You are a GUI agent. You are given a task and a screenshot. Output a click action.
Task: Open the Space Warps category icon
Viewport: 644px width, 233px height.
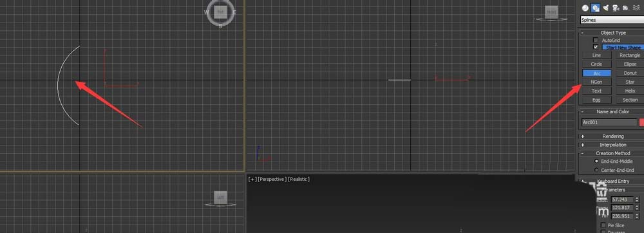(636, 8)
